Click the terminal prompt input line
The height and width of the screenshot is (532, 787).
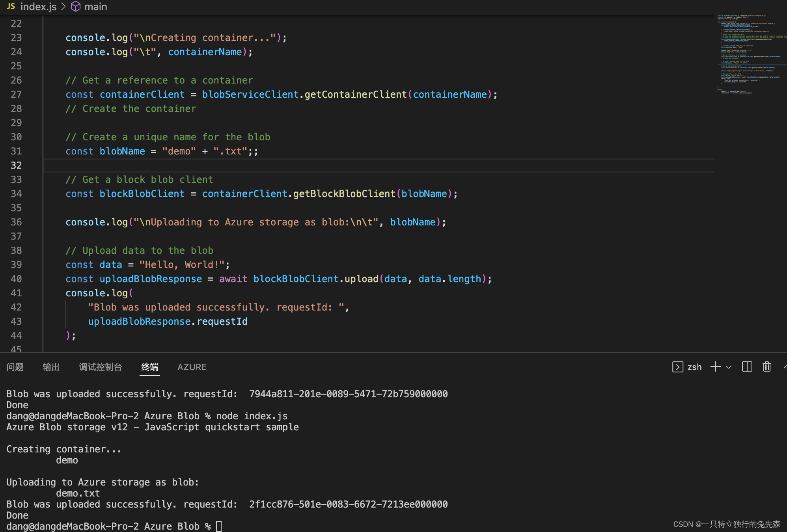click(219, 526)
